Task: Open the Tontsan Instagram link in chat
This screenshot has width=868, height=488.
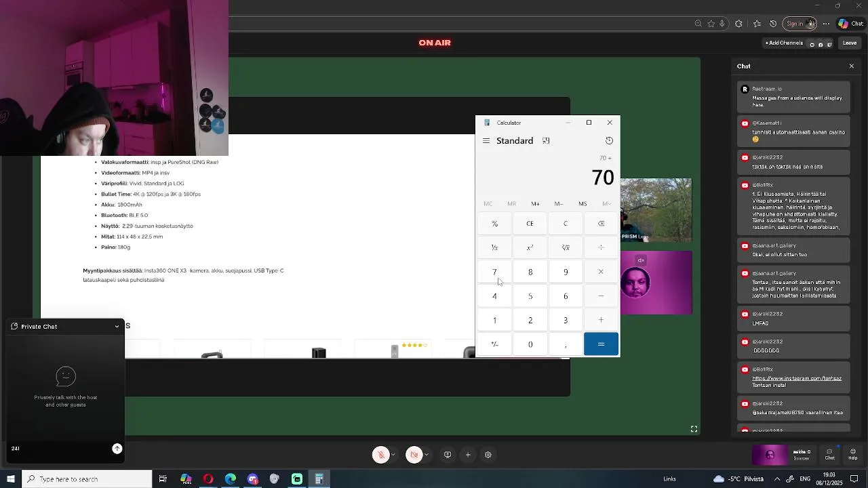Action: click(x=797, y=378)
